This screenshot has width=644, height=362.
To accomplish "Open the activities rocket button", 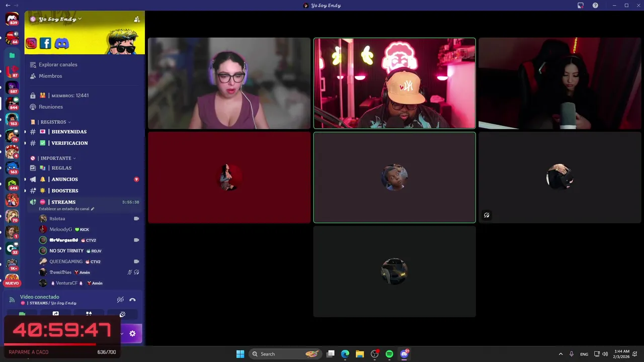I will tap(89, 314).
